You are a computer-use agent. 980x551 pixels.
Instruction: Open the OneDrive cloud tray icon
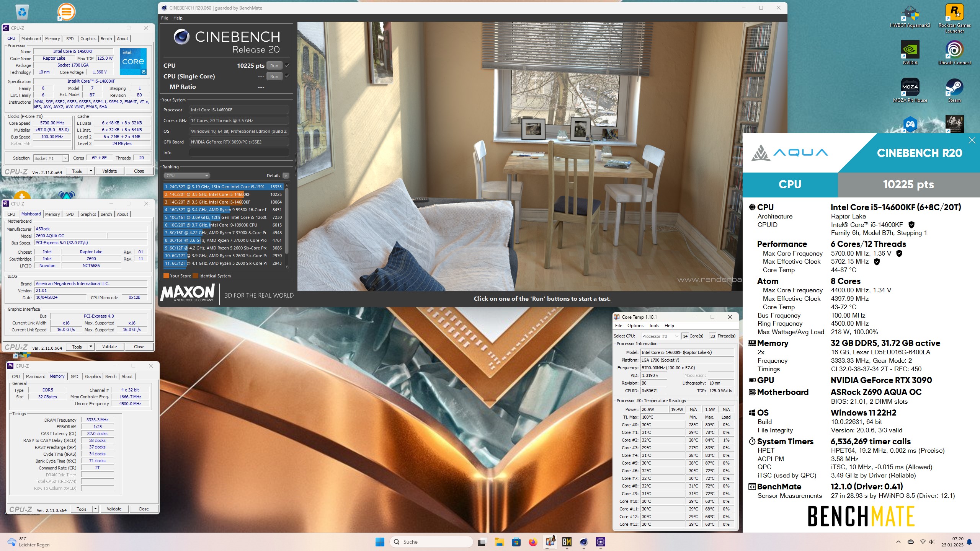coord(911,542)
